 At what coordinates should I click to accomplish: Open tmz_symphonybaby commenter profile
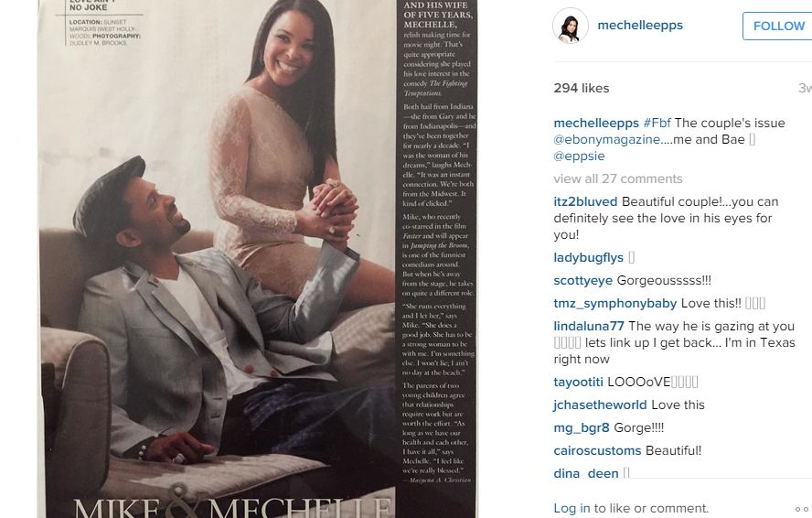tap(615, 303)
